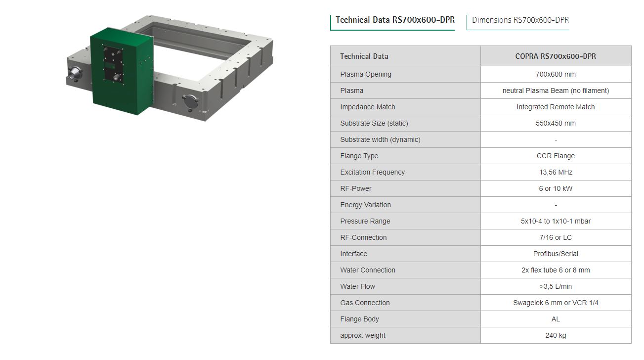
Task: Click the 6 or 10 kW value
Action: pyautogui.click(x=556, y=188)
